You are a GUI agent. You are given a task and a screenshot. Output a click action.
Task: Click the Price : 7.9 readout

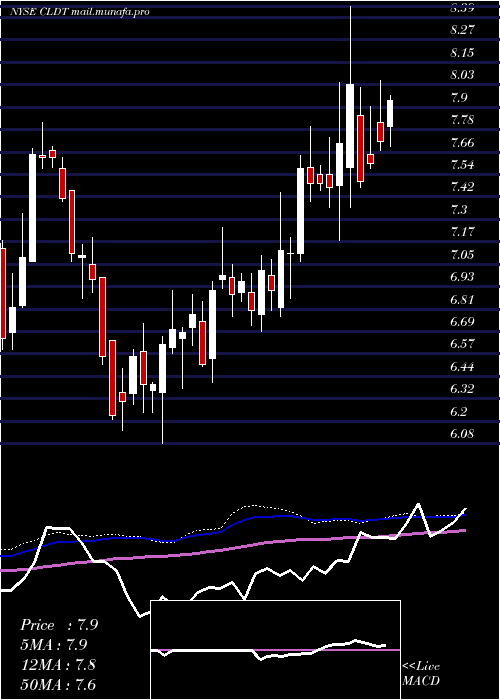59,625
